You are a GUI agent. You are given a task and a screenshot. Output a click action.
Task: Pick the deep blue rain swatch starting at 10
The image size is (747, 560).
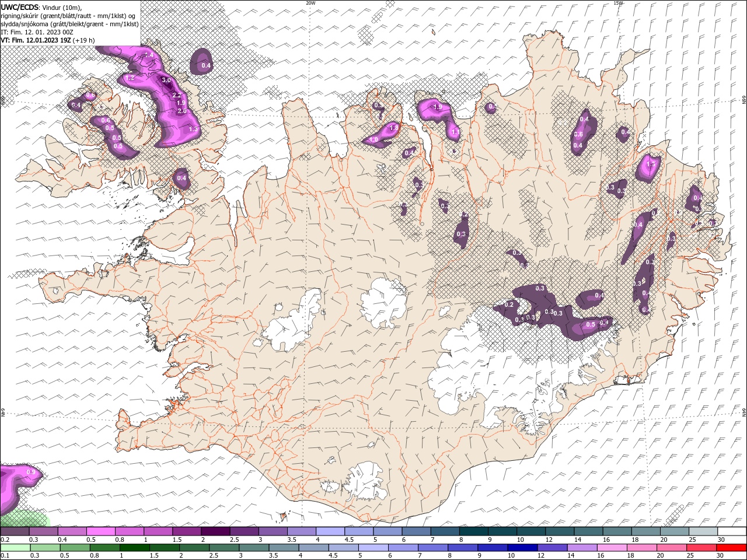point(522,548)
